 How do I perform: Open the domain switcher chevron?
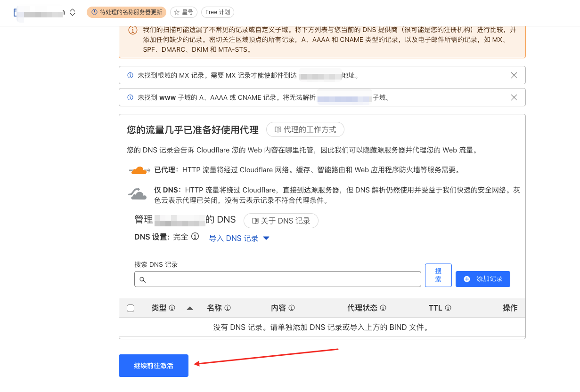click(x=73, y=12)
